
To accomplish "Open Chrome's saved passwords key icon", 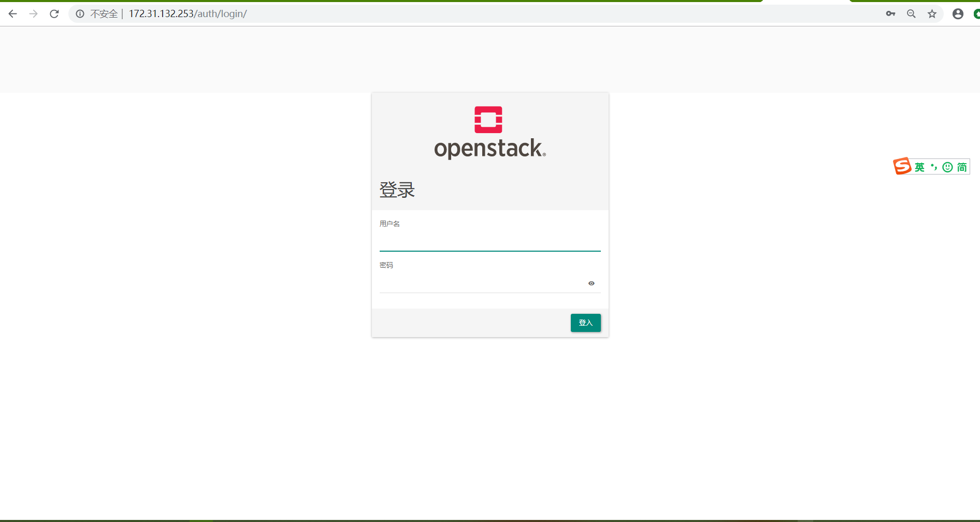I will click(x=890, y=13).
